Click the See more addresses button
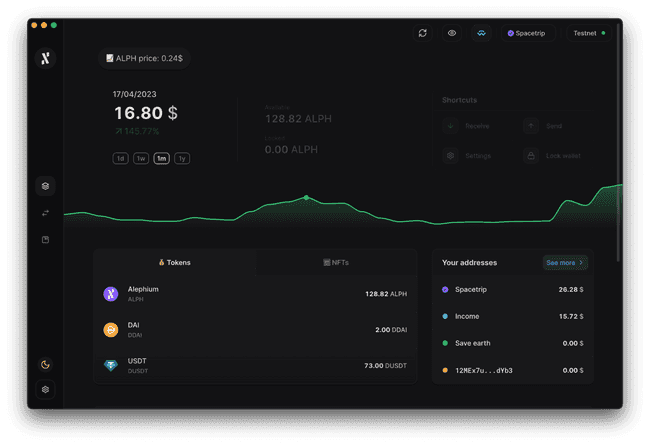This screenshot has width=650, height=445. pos(564,262)
